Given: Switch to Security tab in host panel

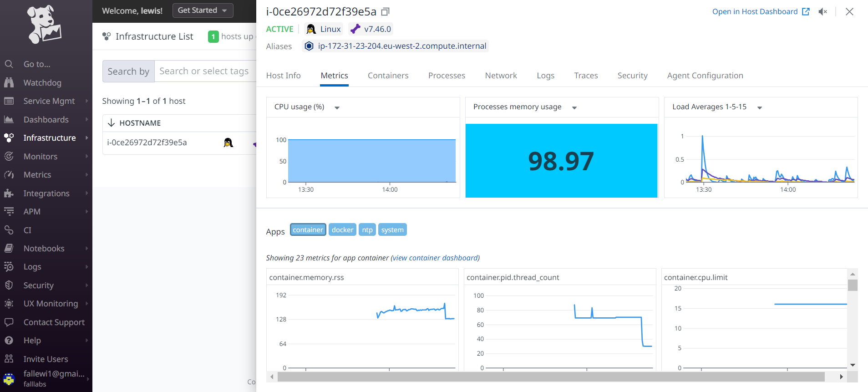Looking at the screenshot, I should click(x=632, y=76).
